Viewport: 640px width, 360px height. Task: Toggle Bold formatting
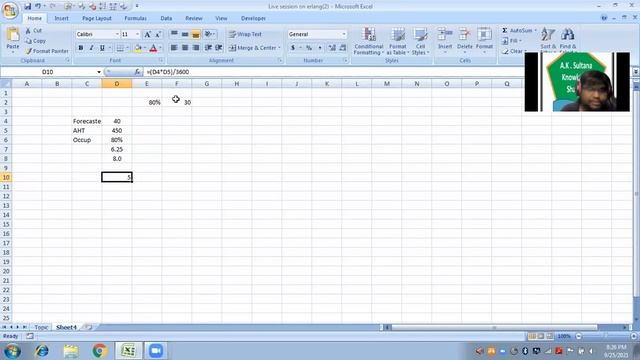pyautogui.click(x=81, y=48)
